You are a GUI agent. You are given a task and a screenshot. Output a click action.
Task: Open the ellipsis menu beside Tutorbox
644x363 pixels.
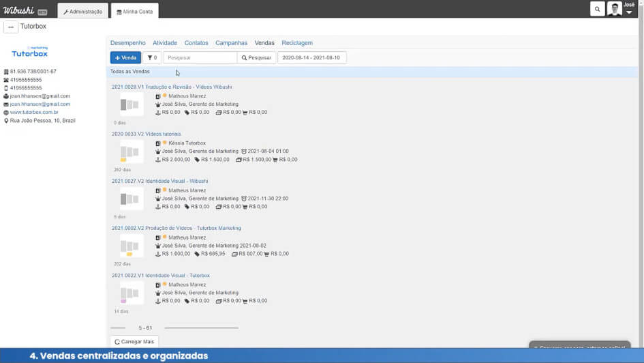coord(11,27)
